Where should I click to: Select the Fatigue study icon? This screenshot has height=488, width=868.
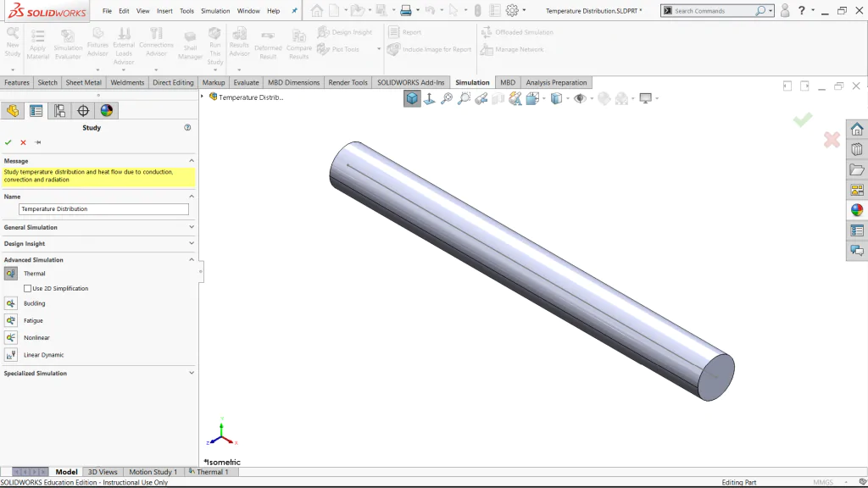pos(10,320)
